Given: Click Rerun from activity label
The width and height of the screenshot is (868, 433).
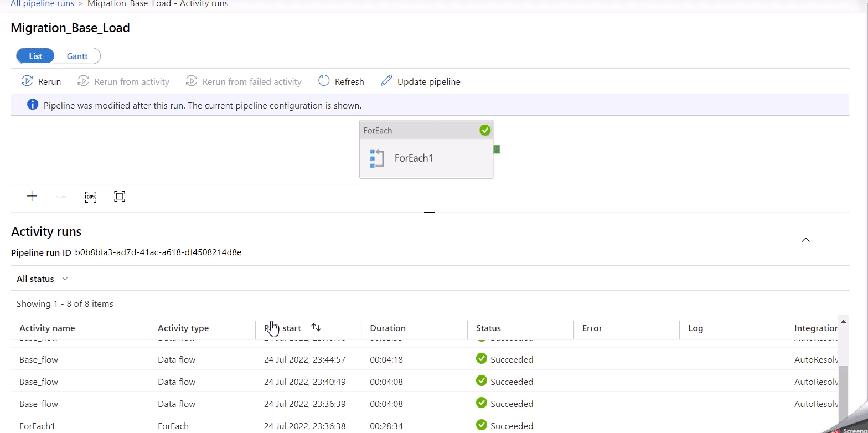Looking at the screenshot, I should pos(132,81).
